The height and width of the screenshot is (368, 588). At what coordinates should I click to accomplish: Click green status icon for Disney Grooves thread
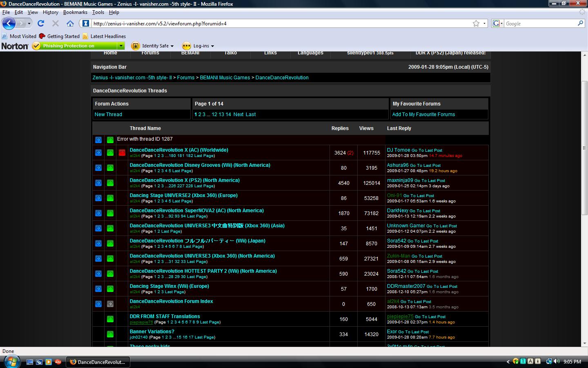pos(110,168)
